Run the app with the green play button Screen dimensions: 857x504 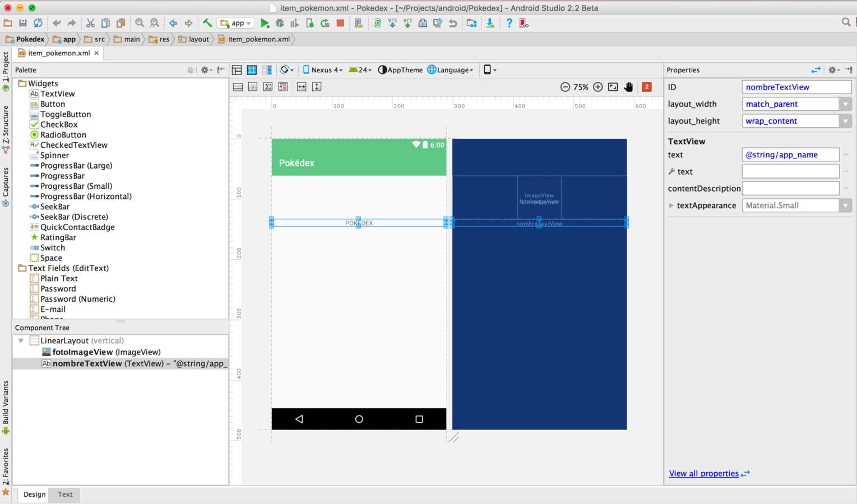(x=265, y=24)
